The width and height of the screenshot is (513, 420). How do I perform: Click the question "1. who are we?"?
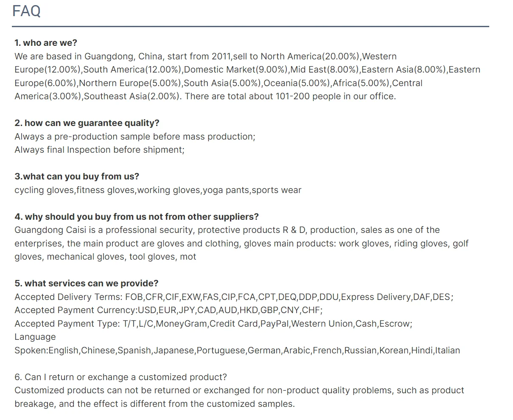(x=46, y=43)
